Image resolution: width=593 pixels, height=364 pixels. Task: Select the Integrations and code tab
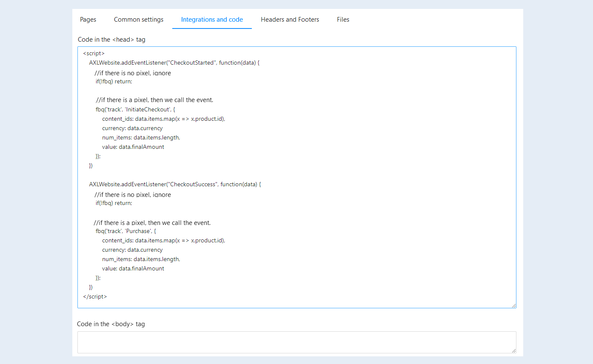point(212,20)
